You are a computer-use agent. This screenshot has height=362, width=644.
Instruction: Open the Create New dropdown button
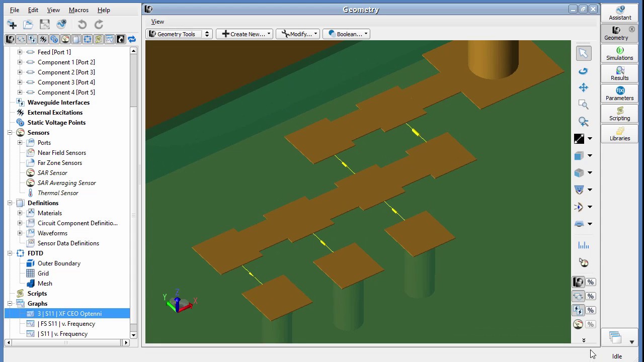[x=245, y=34]
